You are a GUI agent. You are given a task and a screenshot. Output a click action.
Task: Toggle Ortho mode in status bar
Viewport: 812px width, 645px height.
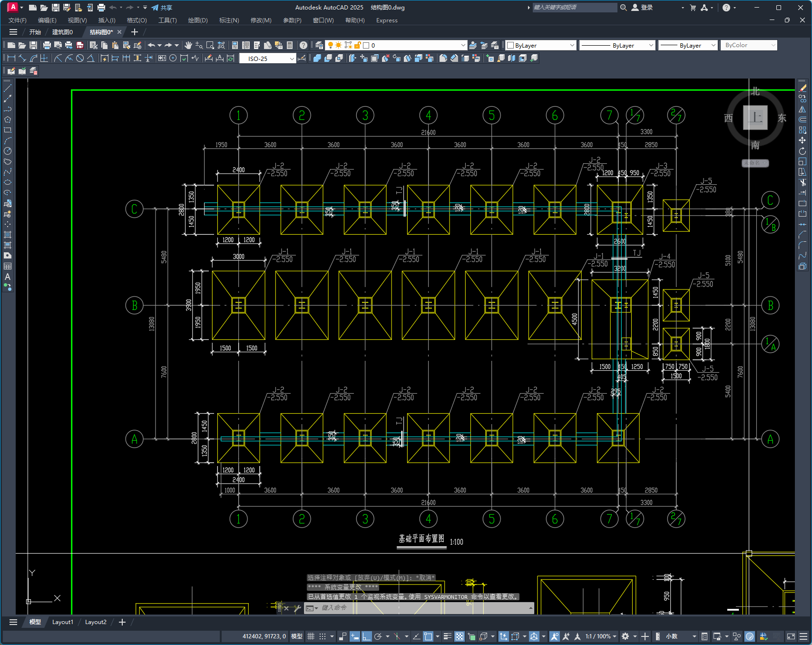[x=367, y=636]
